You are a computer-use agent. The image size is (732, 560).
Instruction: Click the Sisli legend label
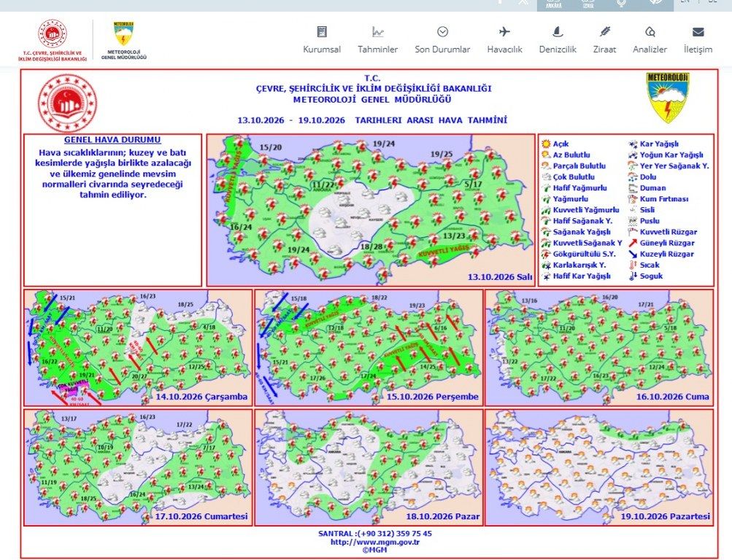[647, 210]
